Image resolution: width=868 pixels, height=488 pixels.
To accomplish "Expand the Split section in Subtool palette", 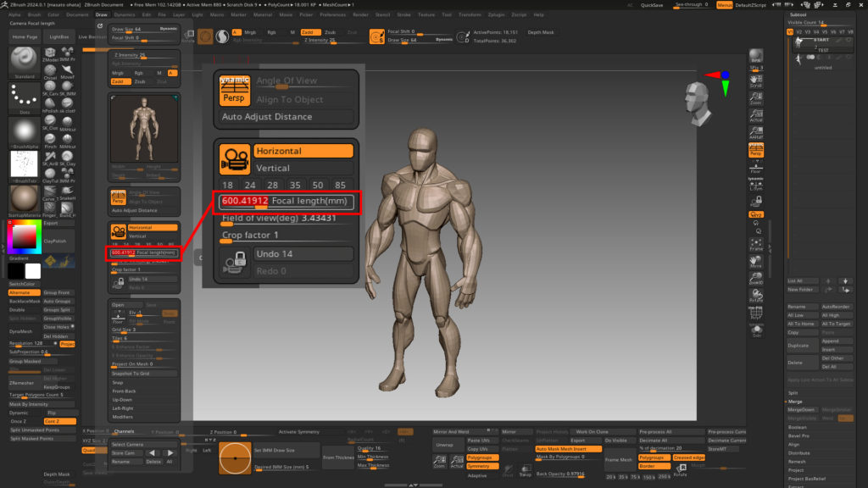I will (794, 392).
